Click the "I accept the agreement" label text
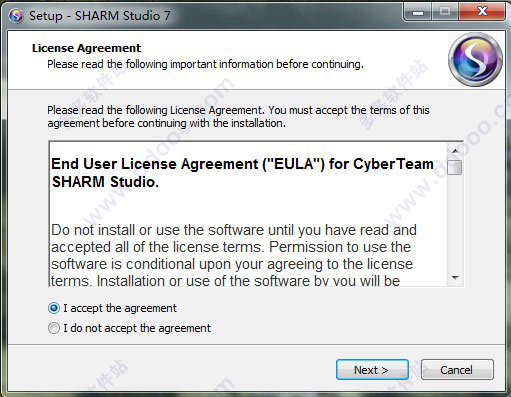The width and height of the screenshot is (511, 397). coord(120,308)
